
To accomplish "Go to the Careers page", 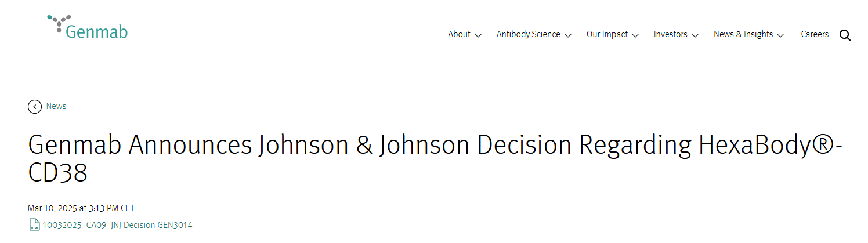I will (815, 34).
